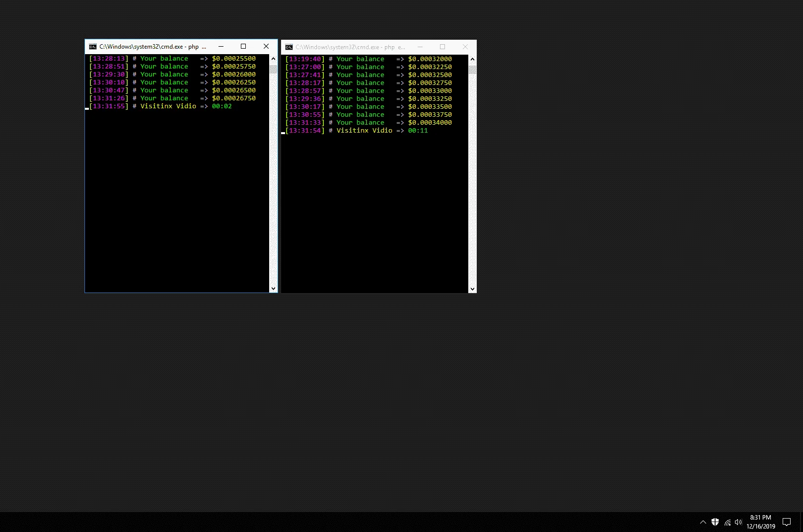Minimize the left cmd window

221,46
